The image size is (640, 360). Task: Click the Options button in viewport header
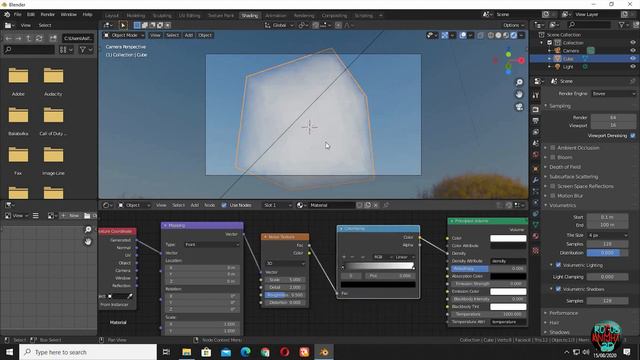coord(513,25)
